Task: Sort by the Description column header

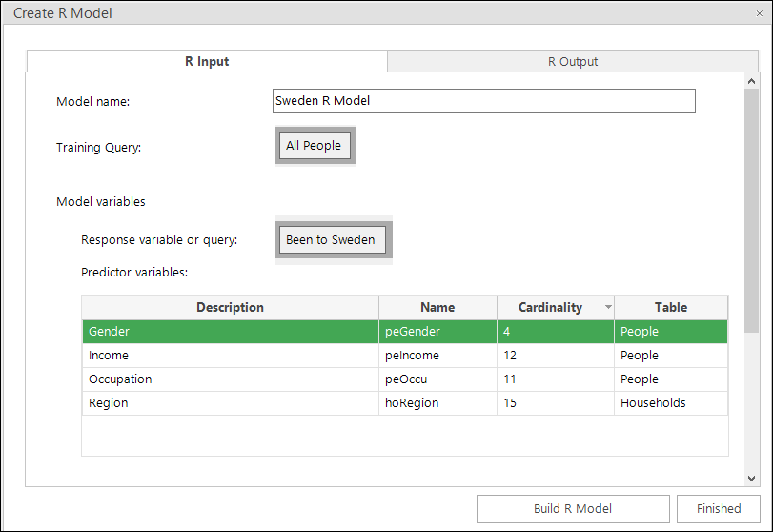Action: coord(231,307)
